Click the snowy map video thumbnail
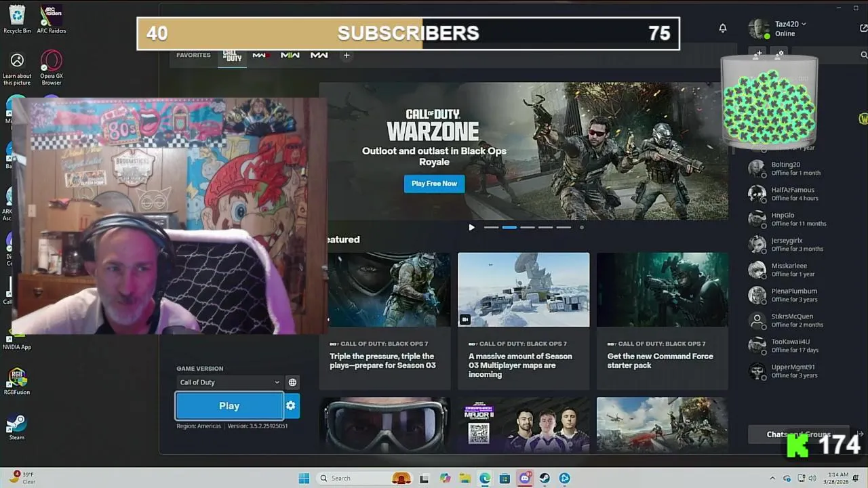 524,290
